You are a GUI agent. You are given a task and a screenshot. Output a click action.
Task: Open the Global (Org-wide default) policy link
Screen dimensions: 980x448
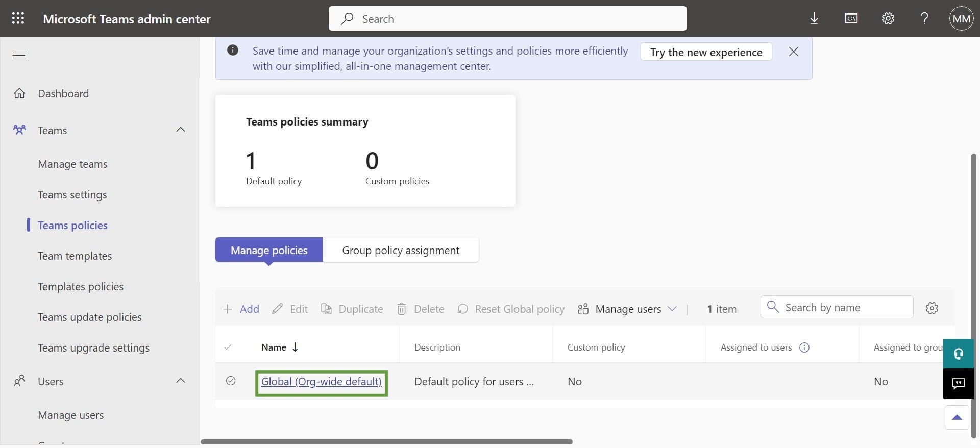[x=322, y=382]
